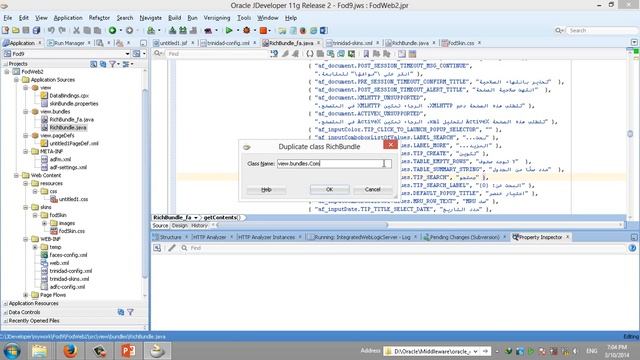The image size is (640, 360).
Task: Click the pencil edit icon in Property Inspector
Action: pos(172,248)
